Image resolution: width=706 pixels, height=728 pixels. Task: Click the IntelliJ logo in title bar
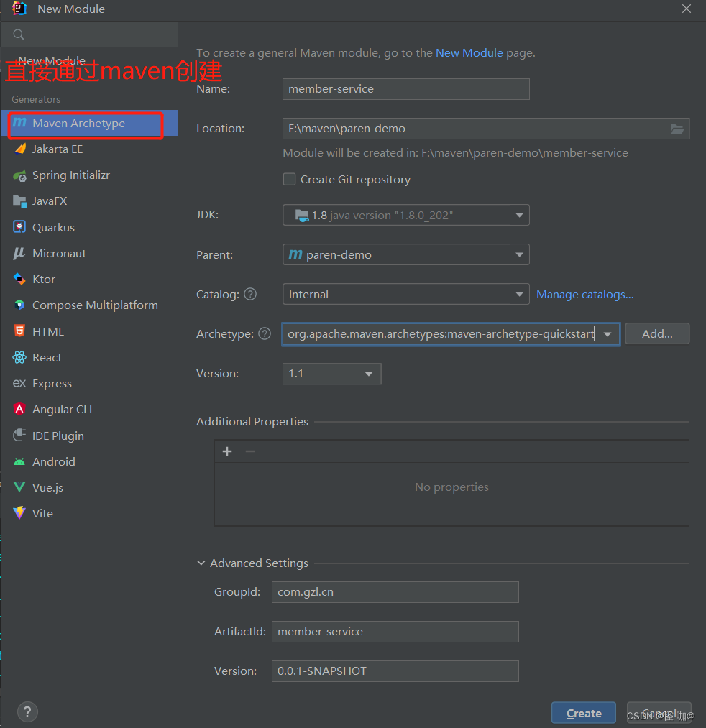click(19, 9)
